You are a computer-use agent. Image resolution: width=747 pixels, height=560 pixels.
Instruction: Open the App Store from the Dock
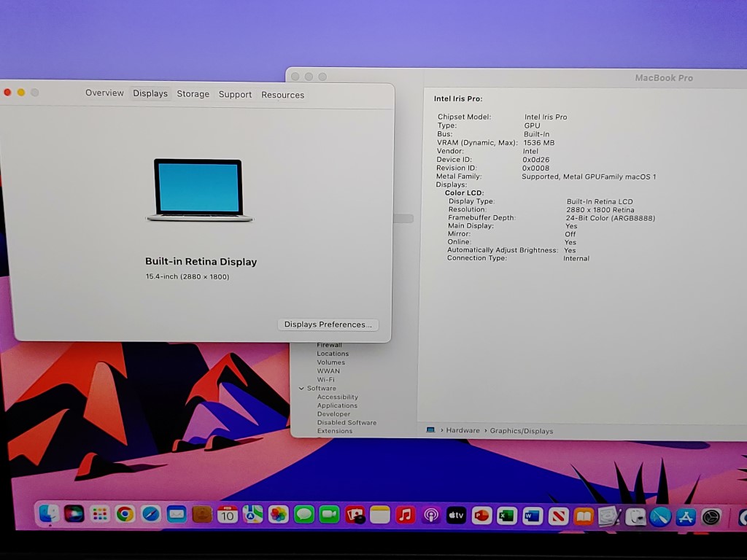point(686,517)
